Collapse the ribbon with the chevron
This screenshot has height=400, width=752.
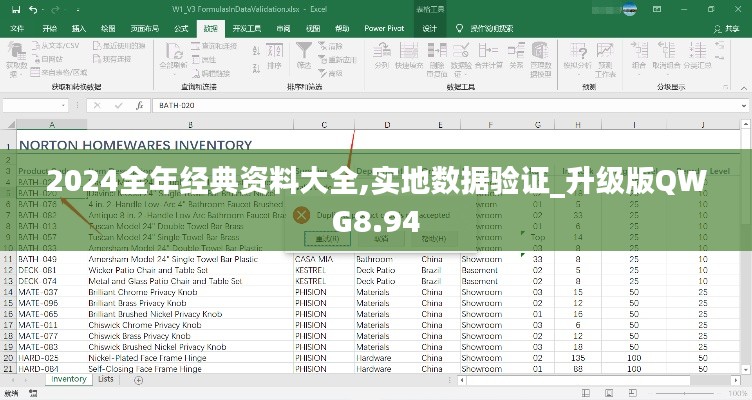[x=743, y=88]
